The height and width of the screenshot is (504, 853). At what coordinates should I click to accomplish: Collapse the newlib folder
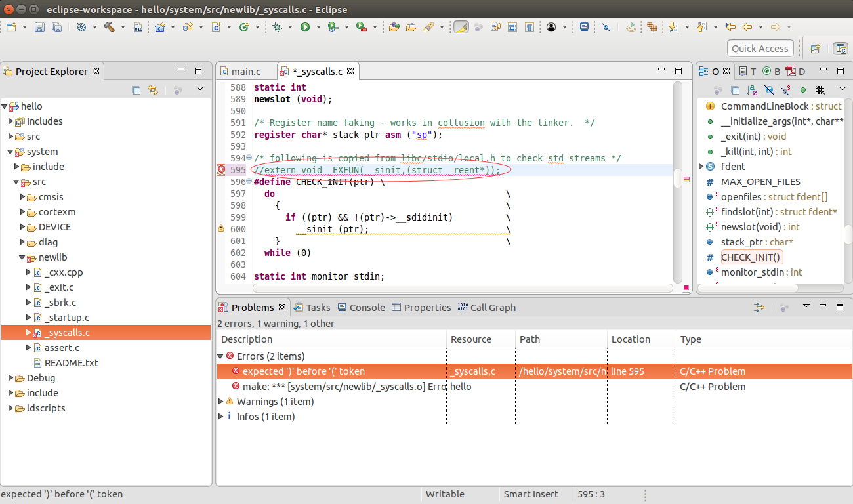tap(22, 257)
